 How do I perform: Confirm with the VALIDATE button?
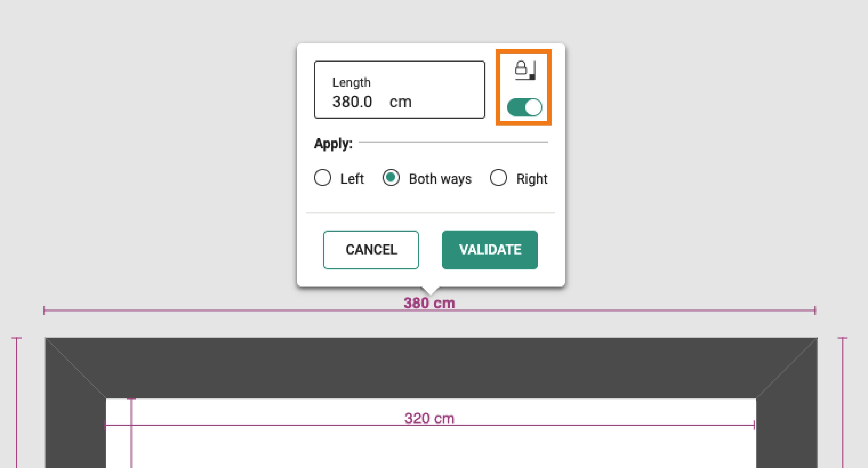(x=490, y=250)
